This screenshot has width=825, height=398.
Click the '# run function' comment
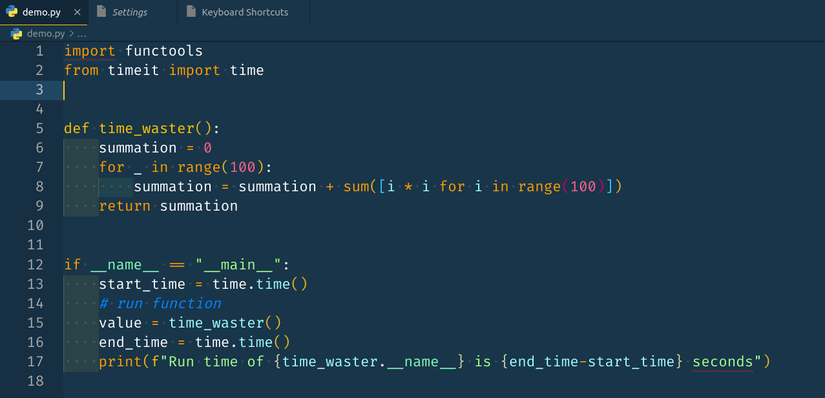pyautogui.click(x=160, y=304)
